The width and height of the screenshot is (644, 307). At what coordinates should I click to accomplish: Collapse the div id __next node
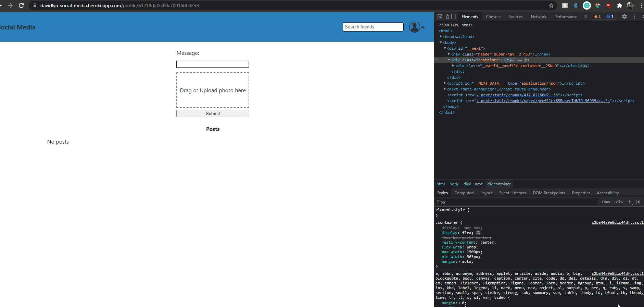445,48
